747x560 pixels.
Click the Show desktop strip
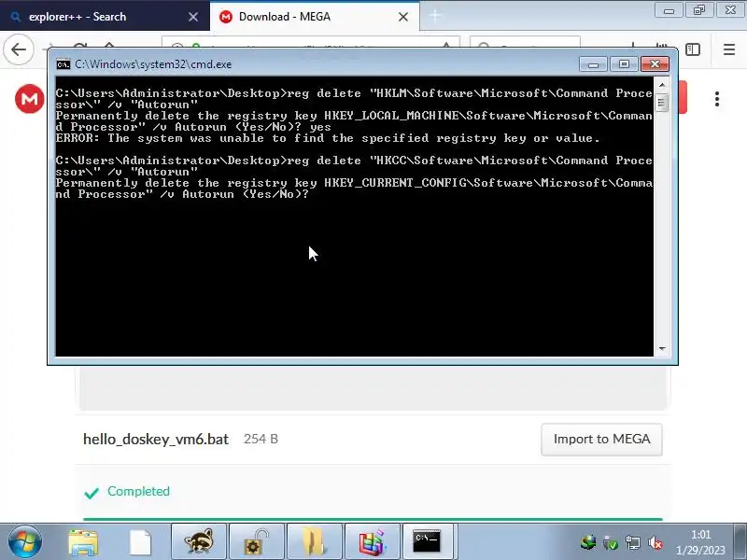tap(740, 542)
